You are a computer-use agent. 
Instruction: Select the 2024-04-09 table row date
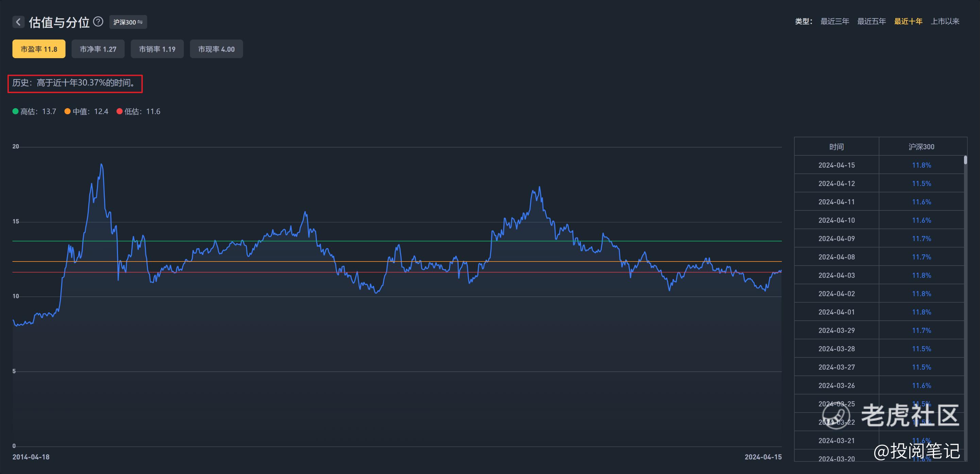tap(837, 238)
